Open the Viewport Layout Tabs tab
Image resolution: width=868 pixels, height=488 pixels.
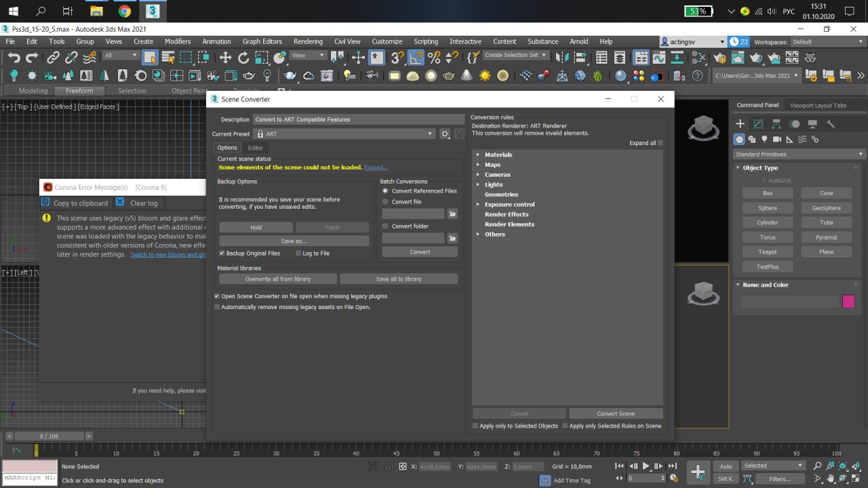(x=818, y=106)
